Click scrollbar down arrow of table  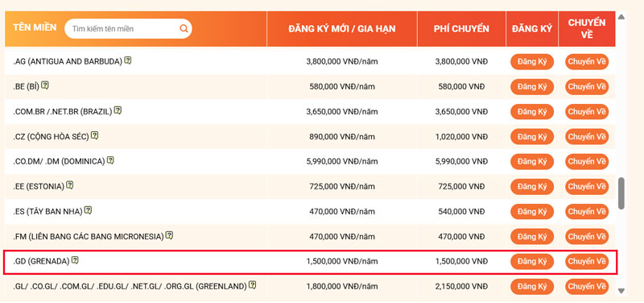pos(621,291)
